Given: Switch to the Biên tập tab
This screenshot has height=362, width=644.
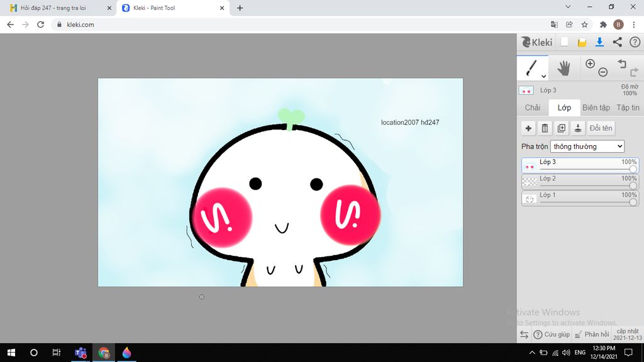Looking at the screenshot, I should 596,107.
